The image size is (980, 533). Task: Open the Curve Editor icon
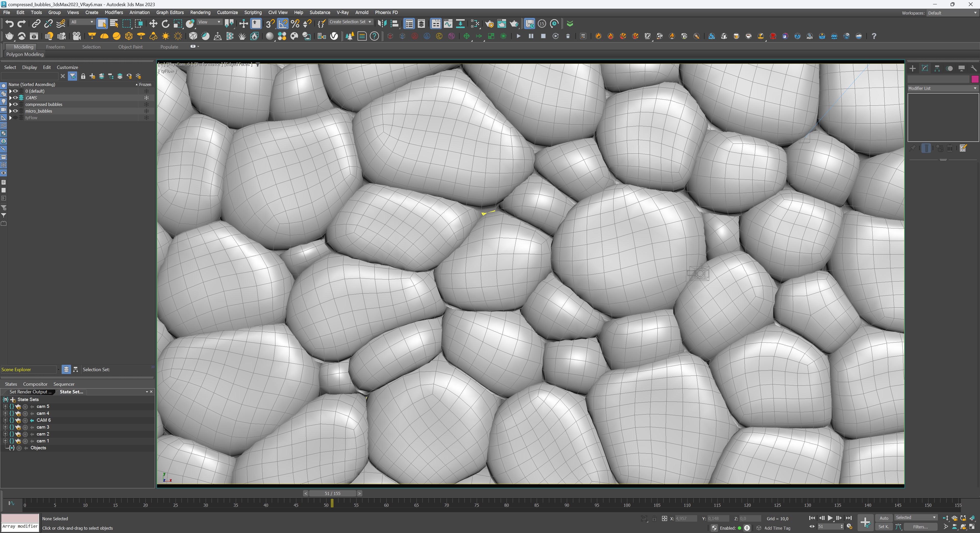coord(448,24)
